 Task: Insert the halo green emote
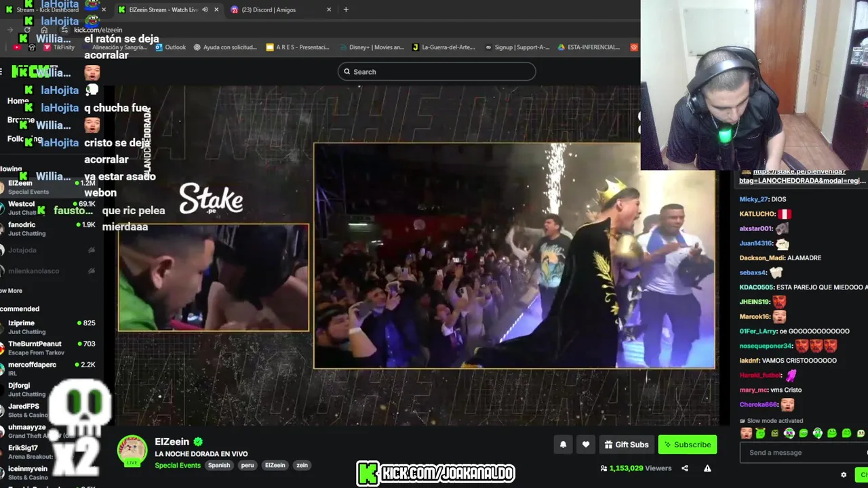(760, 433)
